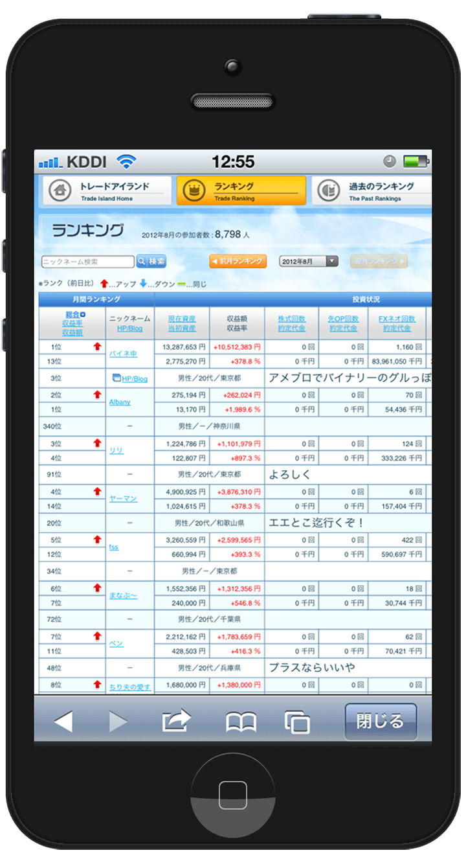This screenshot has width=466, height=868.
Task: Click the Past Rankings chart icon
Action: (329, 191)
